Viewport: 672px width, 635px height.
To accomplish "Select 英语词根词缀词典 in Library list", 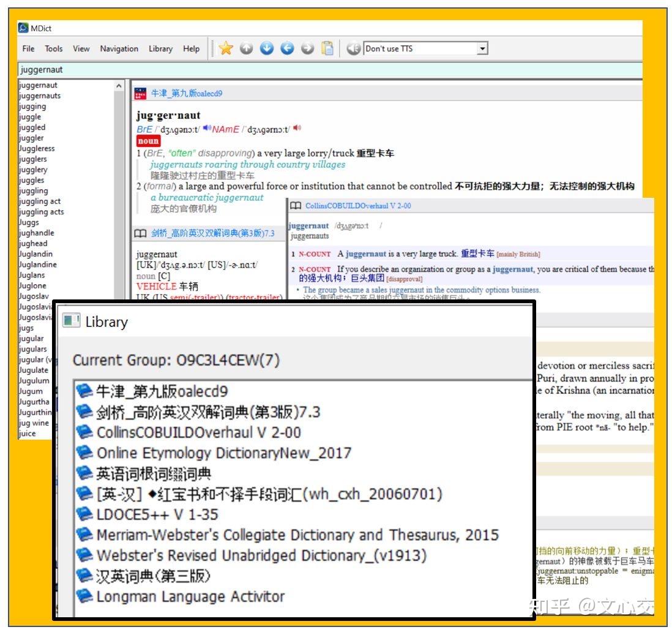I will click(x=154, y=473).
